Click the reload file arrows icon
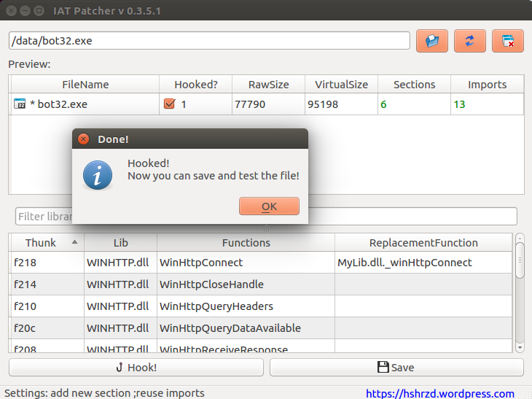The image size is (532, 399). click(x=470, y=41)
